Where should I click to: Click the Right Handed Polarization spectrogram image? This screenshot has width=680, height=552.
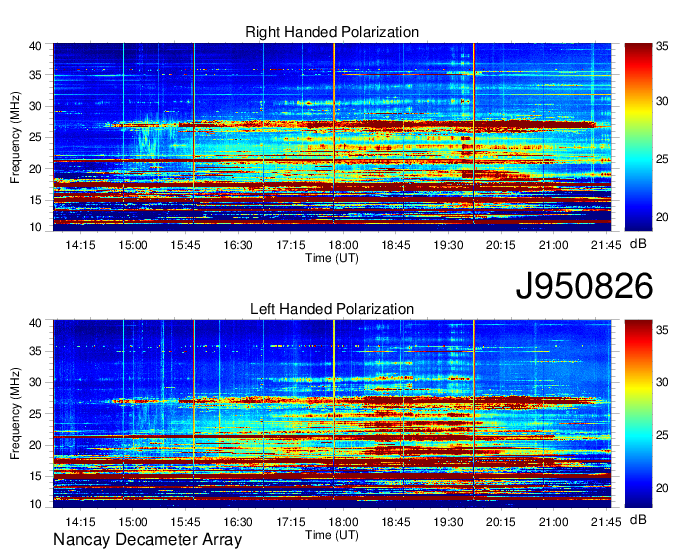[332, 137]
